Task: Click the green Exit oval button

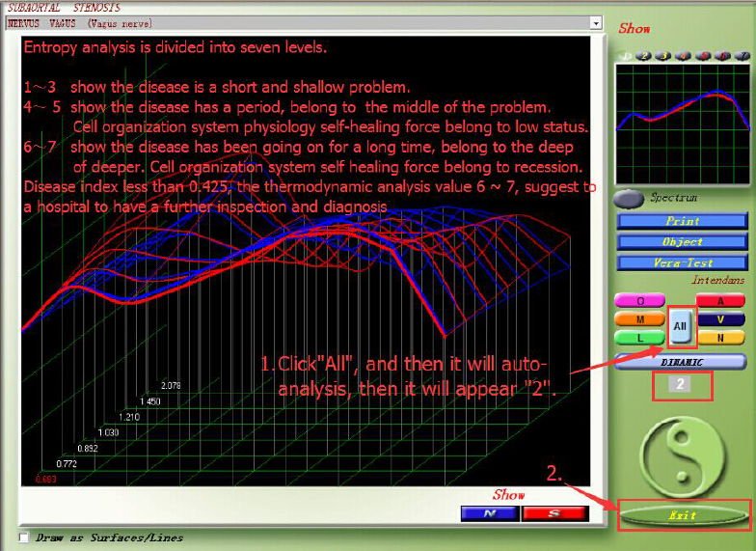Action: click(x=683, y=515)
